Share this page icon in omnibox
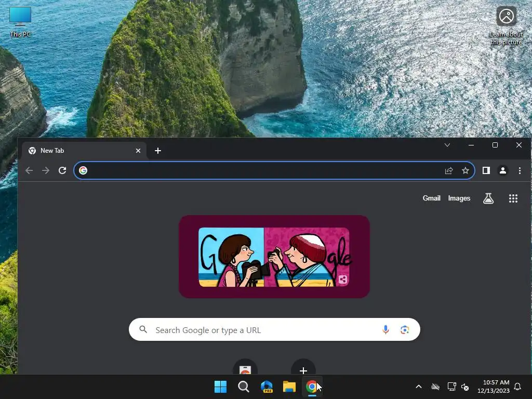The image size is (532, 399). [449, 170]
